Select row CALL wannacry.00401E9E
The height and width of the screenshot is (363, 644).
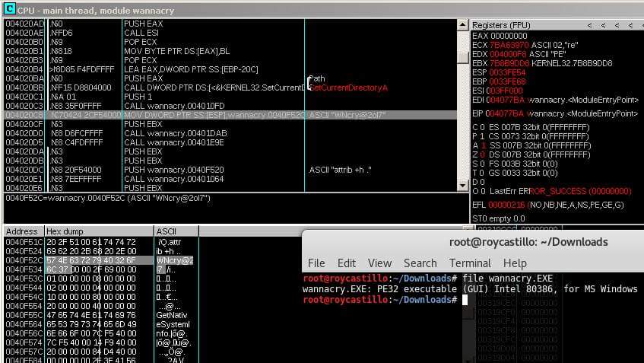pos(230,142)
